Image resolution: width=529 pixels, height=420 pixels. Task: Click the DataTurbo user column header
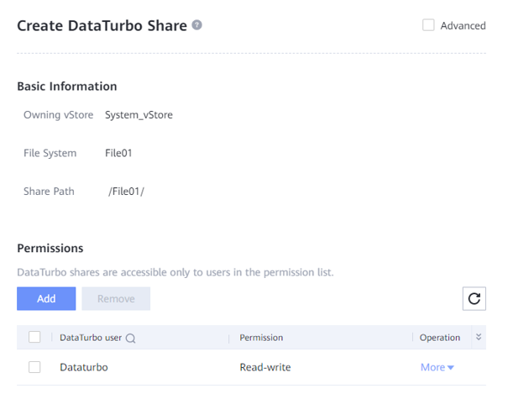tap(91, 338)
